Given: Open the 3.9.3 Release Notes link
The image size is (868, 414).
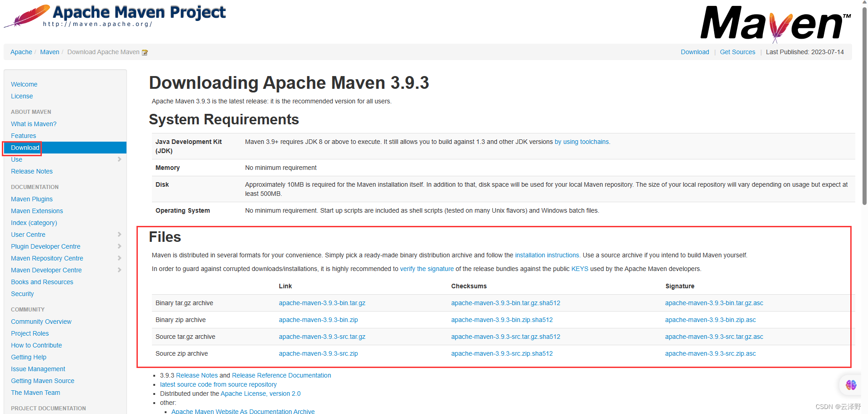Looking at the screenshot, I should [x=197, y=375].
